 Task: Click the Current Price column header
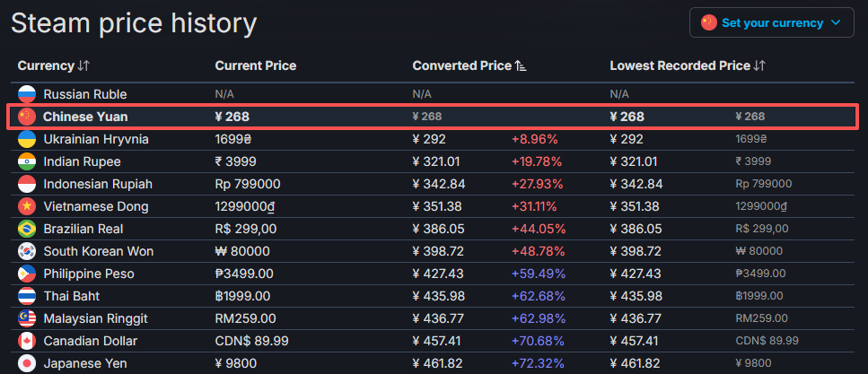[x=255, y=65]
